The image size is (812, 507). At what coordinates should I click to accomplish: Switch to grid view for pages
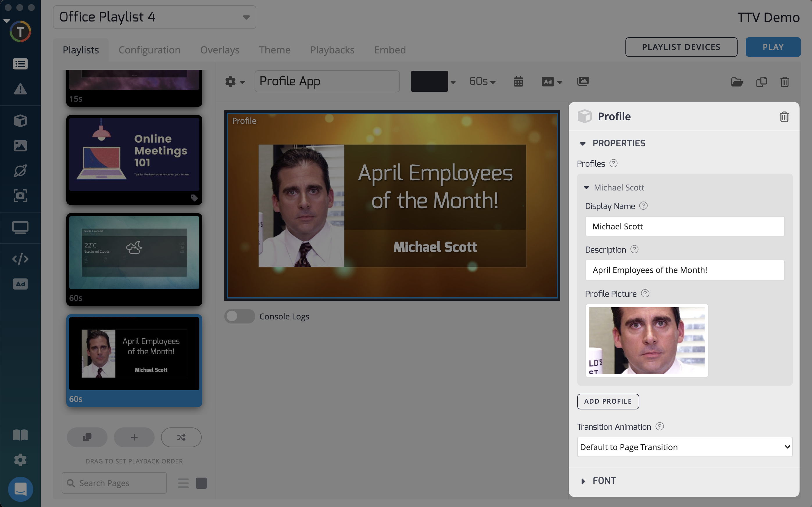pos(201,483)
